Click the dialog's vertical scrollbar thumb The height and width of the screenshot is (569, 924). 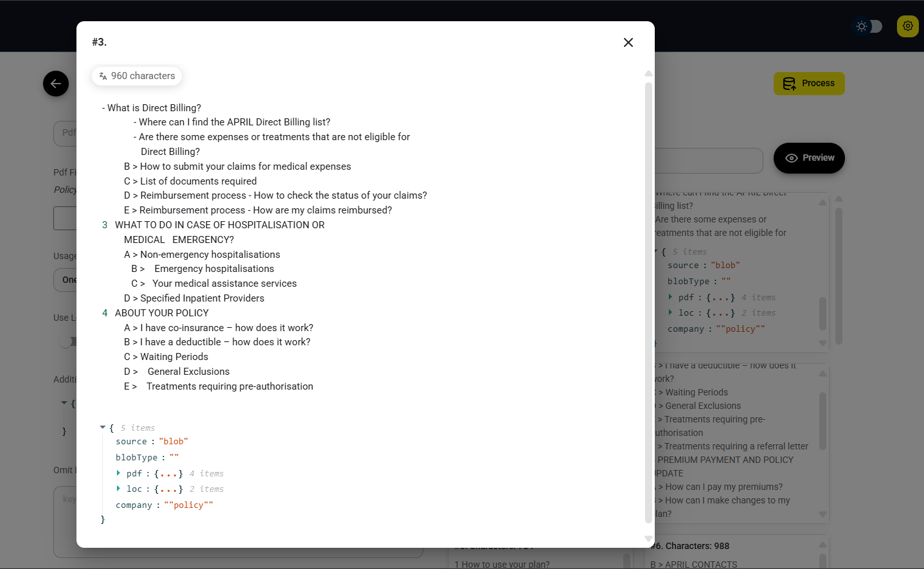(648, 302)
